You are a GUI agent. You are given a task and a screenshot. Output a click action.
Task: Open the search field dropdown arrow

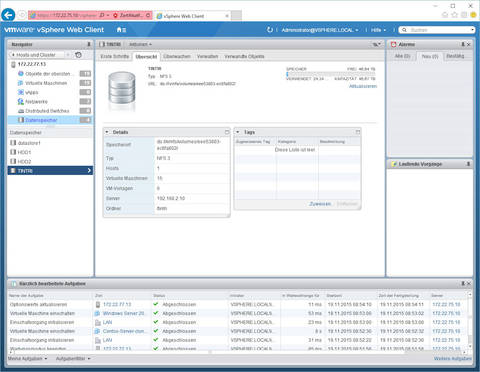[x=472, y=30]
